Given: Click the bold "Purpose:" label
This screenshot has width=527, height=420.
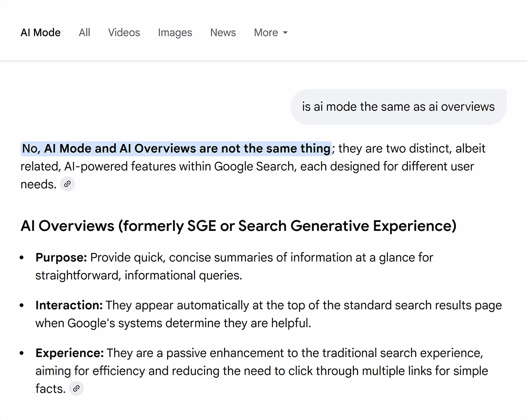Looking at the screenshot, I should click(61, 257).
